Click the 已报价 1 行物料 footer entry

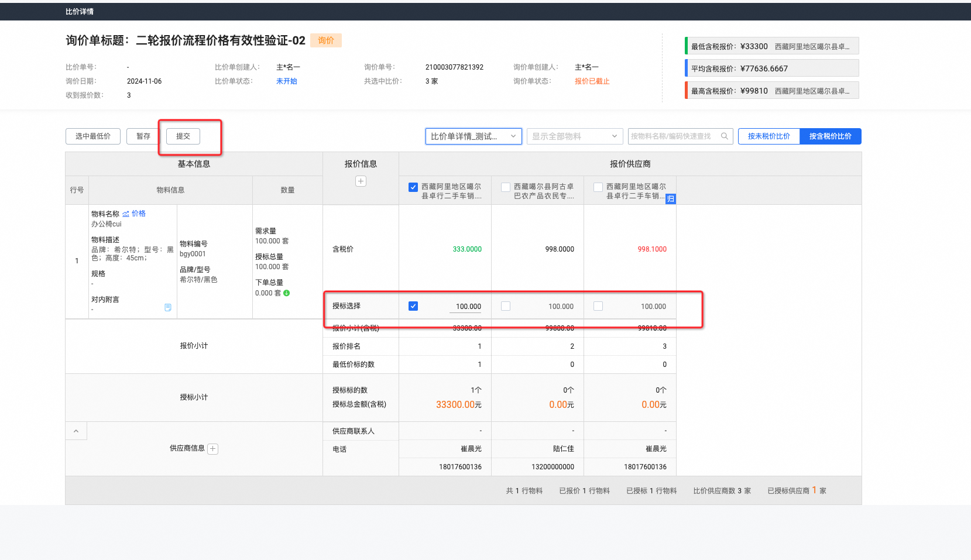point(584,491)
